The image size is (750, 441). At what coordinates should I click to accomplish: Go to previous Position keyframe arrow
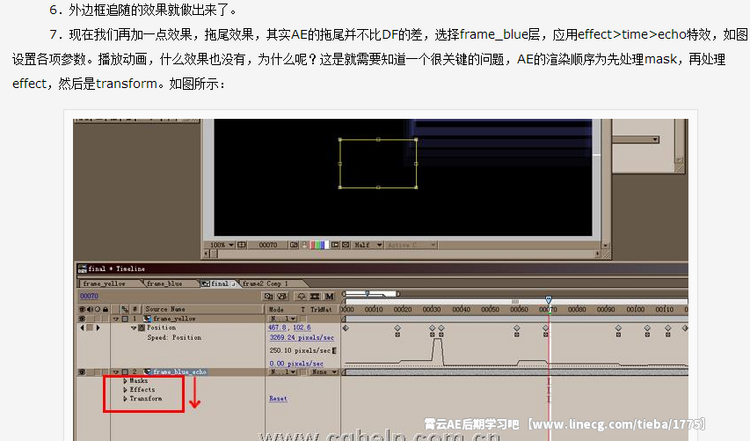82,328
